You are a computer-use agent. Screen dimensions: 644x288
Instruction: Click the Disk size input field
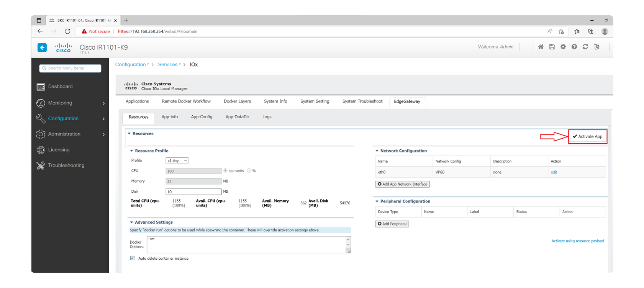point(193,192)
